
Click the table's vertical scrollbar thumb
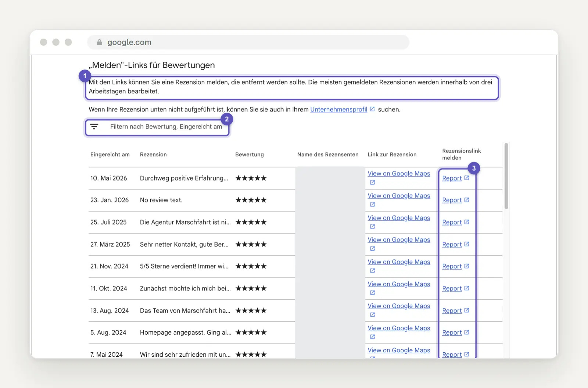coord(506,176)
